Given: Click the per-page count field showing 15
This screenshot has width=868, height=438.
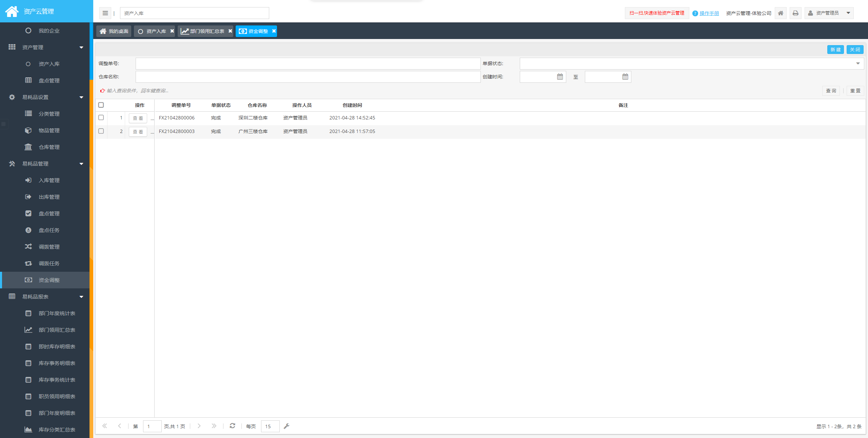Looking at the screenshot, I should pos(270,426).
